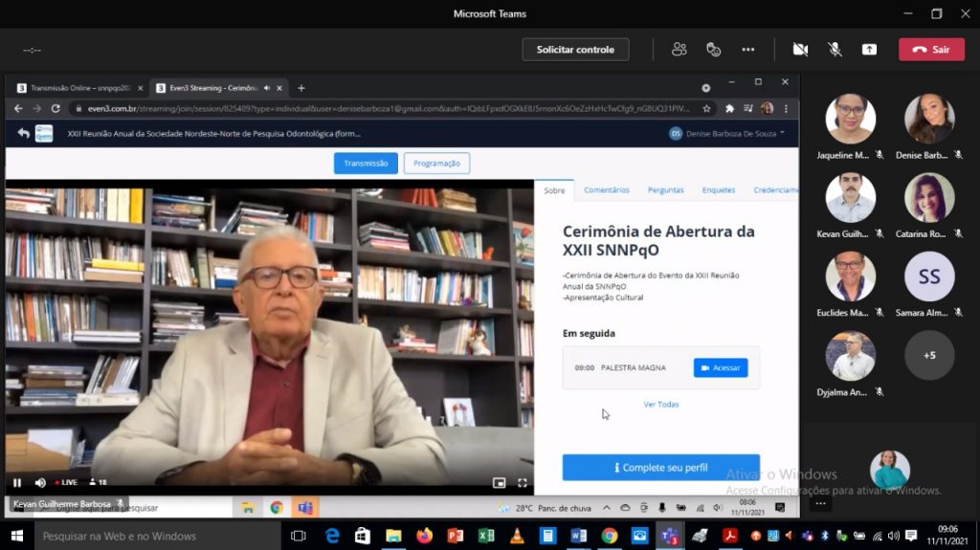The image size is (980, 550).
Task: Bookmark this page with the star icon
Action: tap(706, 109)
